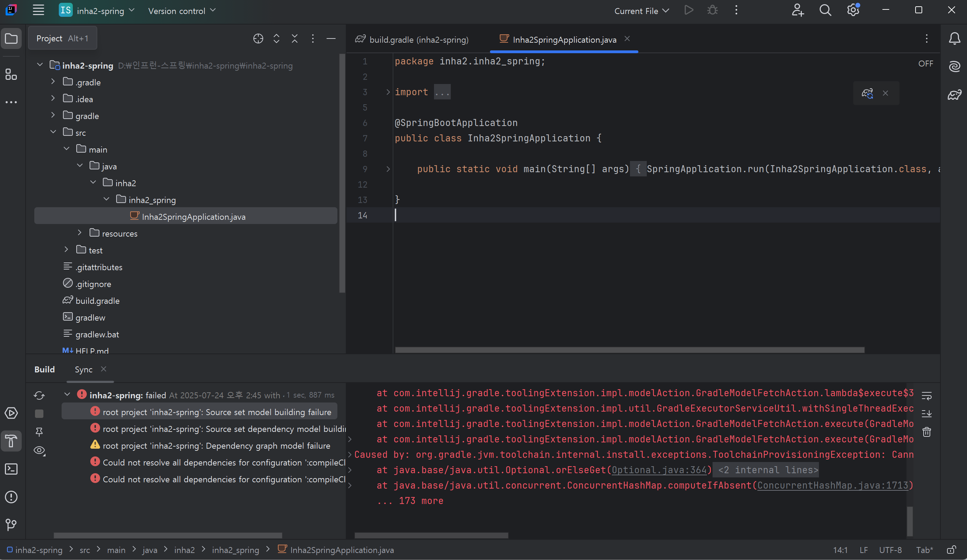Open inha2-spring project dropdown
Viewport: 967px width, 560px height.
97,10
